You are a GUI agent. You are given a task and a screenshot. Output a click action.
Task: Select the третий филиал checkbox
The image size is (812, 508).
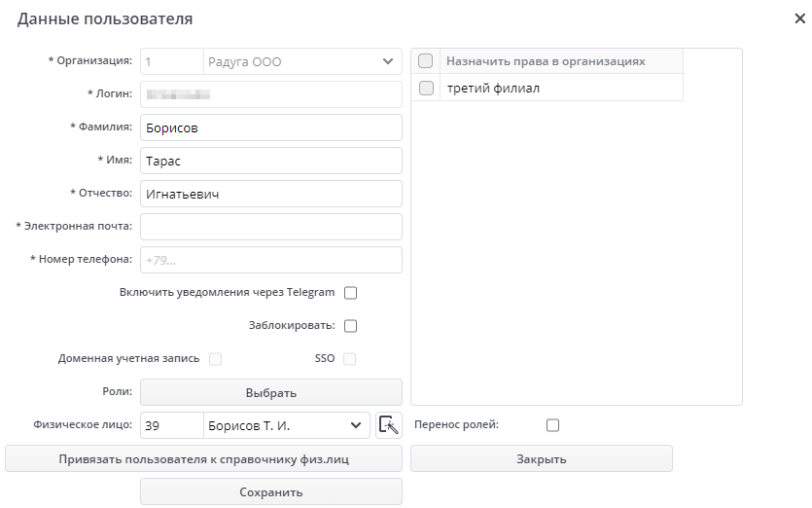425,89
